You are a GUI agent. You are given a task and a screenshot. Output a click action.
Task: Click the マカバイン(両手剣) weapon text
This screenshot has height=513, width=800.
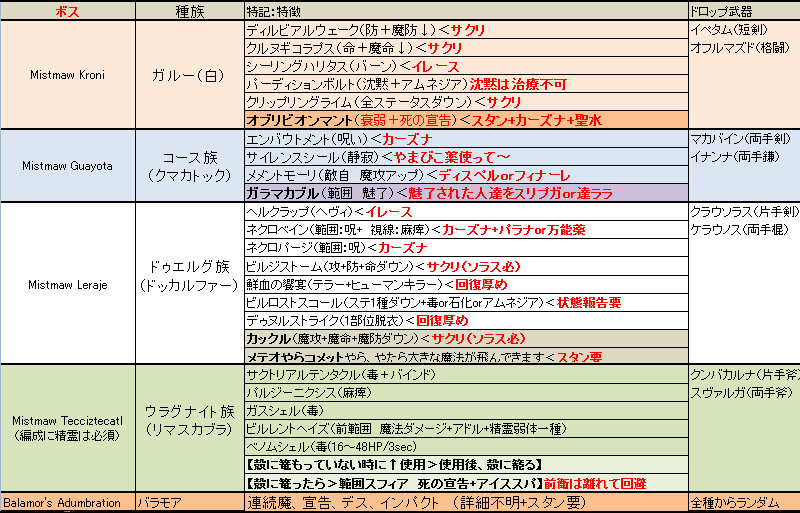pyautogui.click(x=740, y=139)
